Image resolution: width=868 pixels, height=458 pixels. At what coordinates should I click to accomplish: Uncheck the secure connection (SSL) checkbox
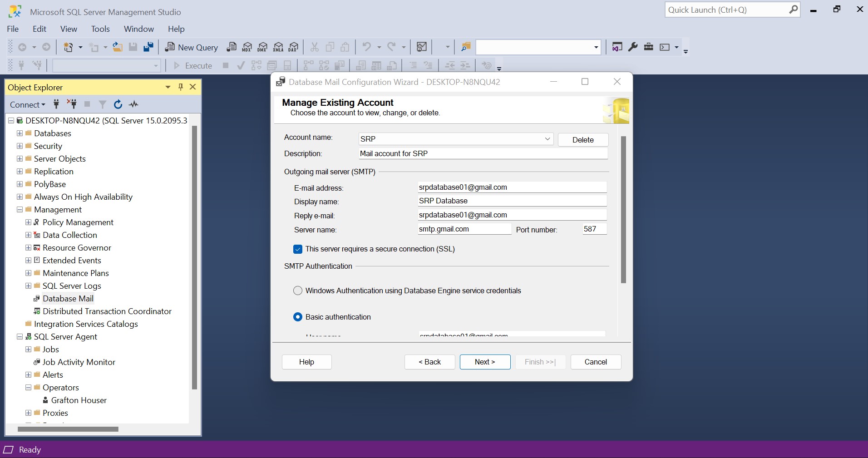click(298, 249)
